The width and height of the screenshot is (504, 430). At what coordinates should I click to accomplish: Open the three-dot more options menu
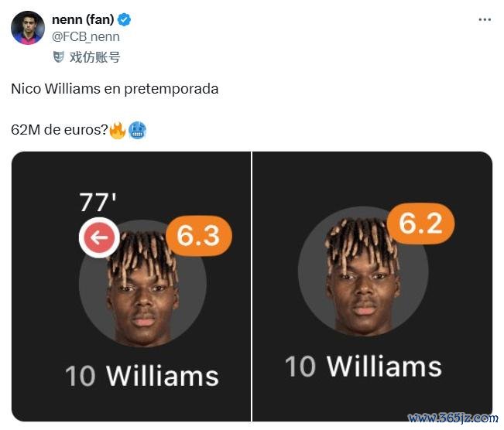click(x=485, y=20)
